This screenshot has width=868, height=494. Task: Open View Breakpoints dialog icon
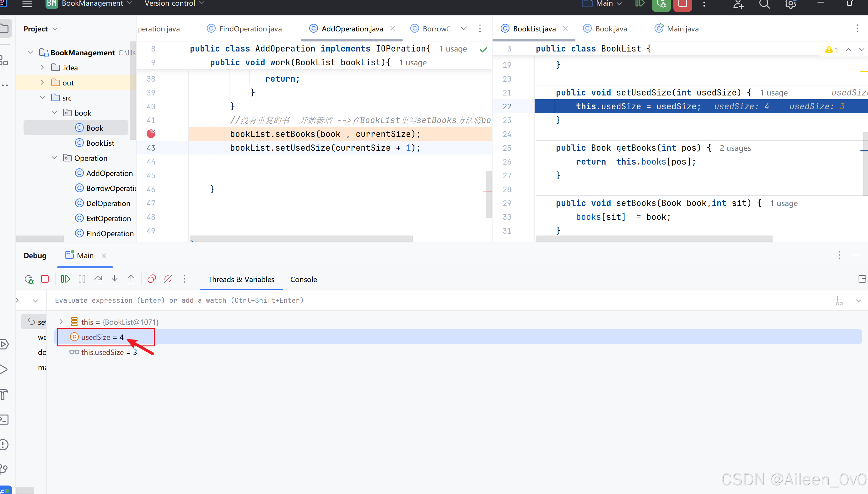point(152,279)
